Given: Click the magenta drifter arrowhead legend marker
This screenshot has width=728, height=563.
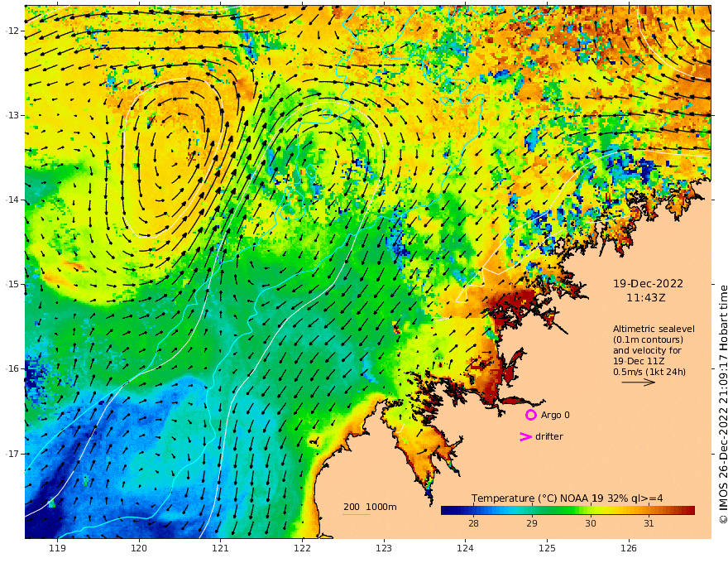Looking at the screenshot, I should tap(525, 436).
